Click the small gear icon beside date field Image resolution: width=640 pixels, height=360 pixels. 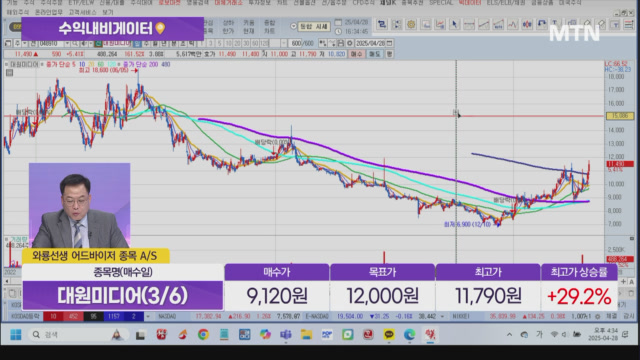349,43
